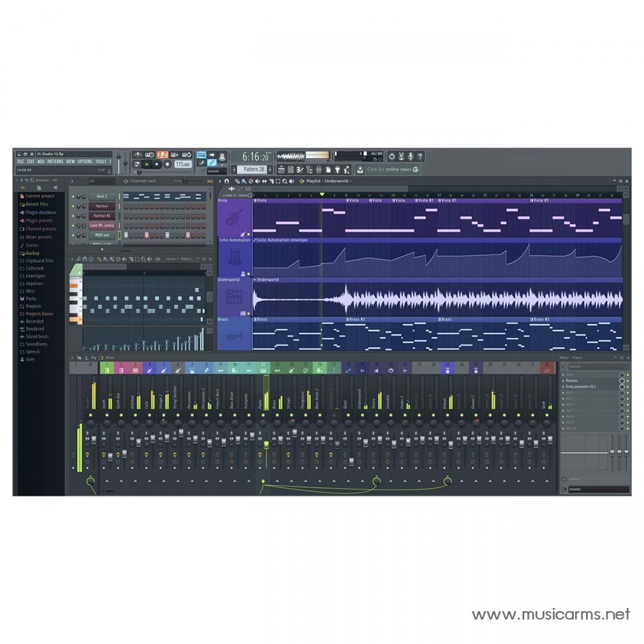The width and height of the screenshot is (644, 644).
Task: Click the Brass track trumpet icon
Action: pos(234,336)
